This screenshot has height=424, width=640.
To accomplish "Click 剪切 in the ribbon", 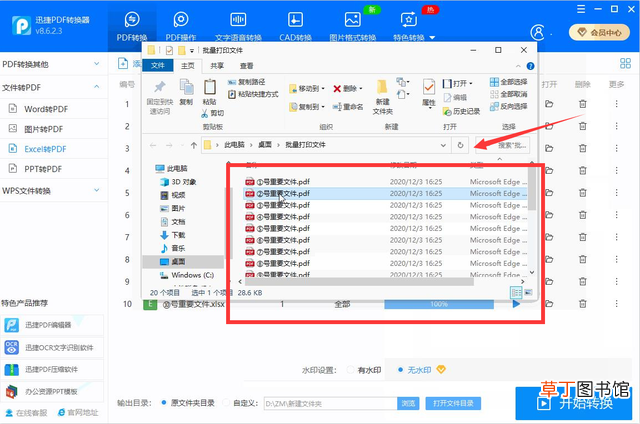I will pyautogui.click(x=212, y=113).
